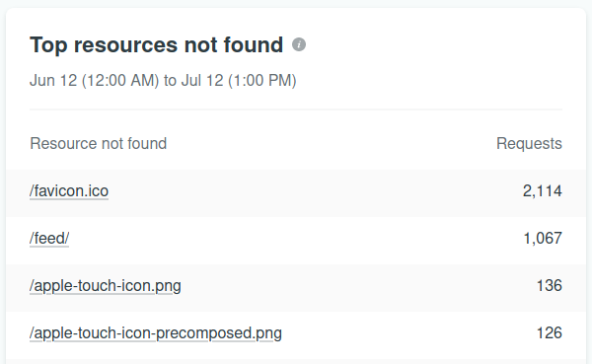592x364 pixels.
Task: Visit the /apple-touch-icon-precomposed.png link
Action: [156, 333]
